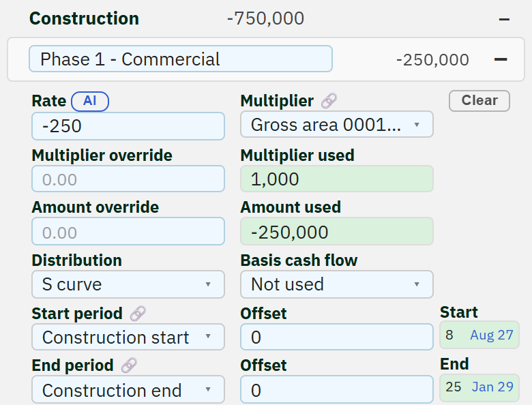Click the AI badge next to Rate
Viewport: 532px width, 405px height.
tap(90, 101)
